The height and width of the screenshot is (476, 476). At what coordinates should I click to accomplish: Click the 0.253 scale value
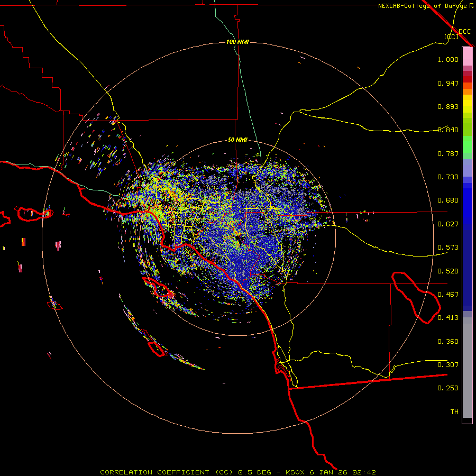pos(448,388)
